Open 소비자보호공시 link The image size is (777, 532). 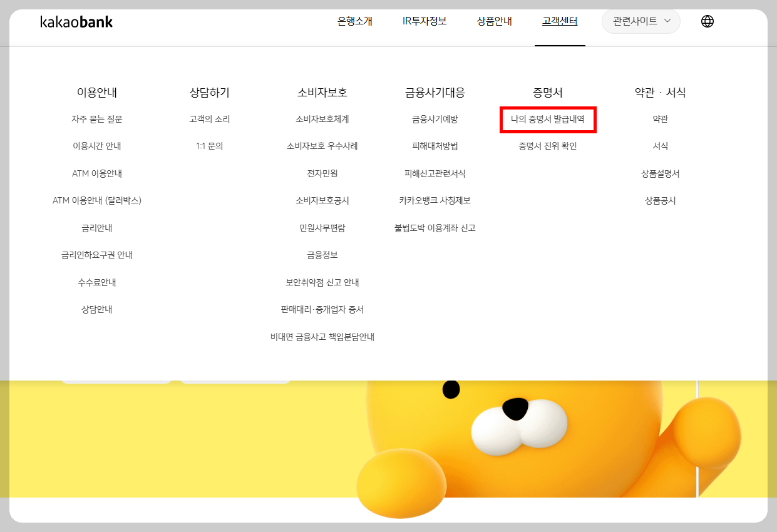[x=322, y=200]
